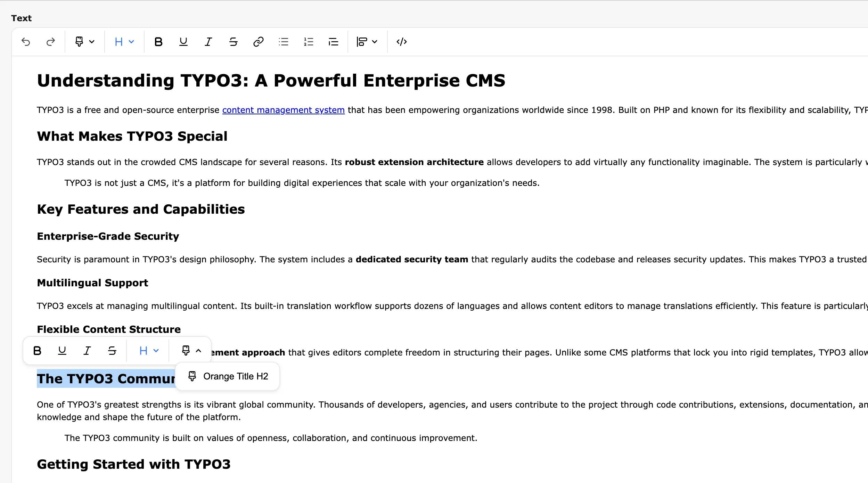This screenshot has width=868, height=483.
Task: Apply blockquote indent from the main toolbar
Action: [333, 42]
